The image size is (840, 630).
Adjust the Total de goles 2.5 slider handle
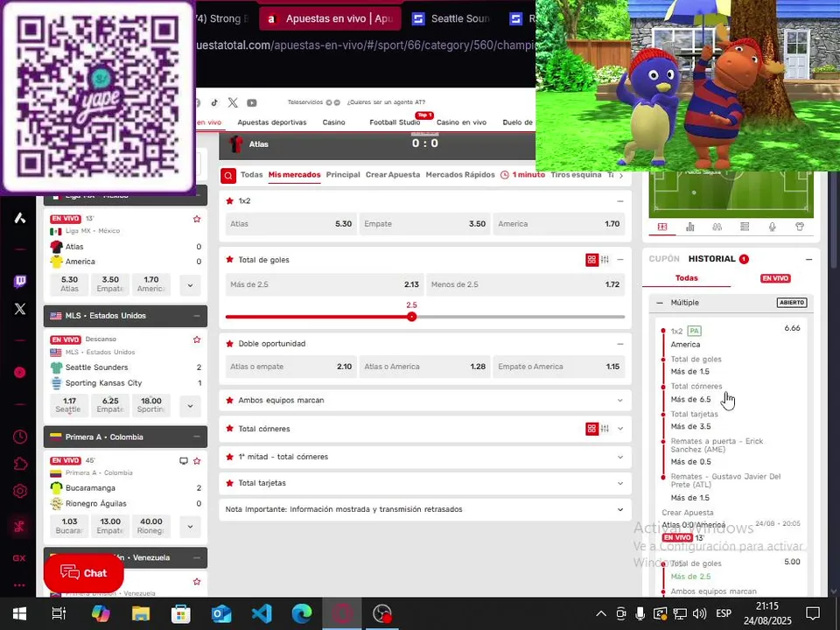411,317
